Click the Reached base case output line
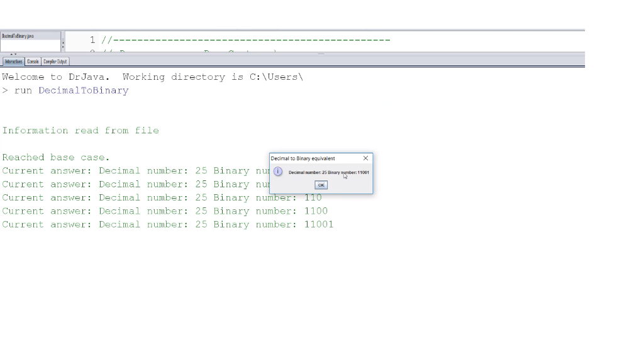This screenshot has width=644, height=362. click(55, 157)
